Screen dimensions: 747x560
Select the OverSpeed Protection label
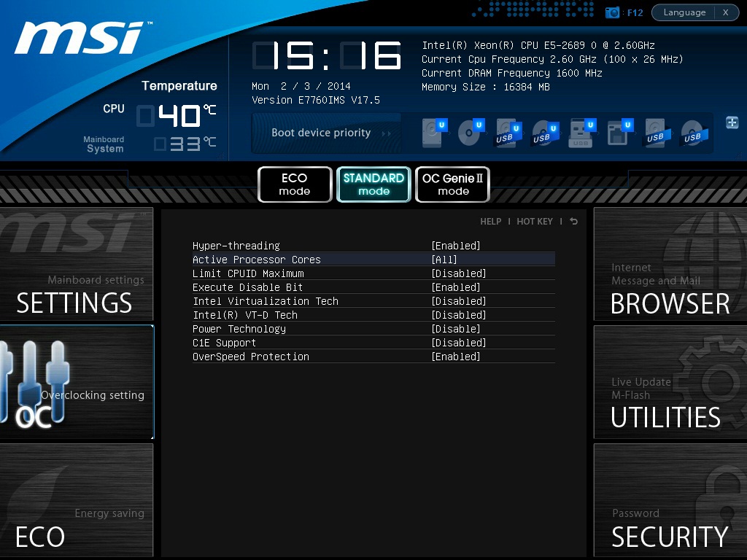coord(251,356)
